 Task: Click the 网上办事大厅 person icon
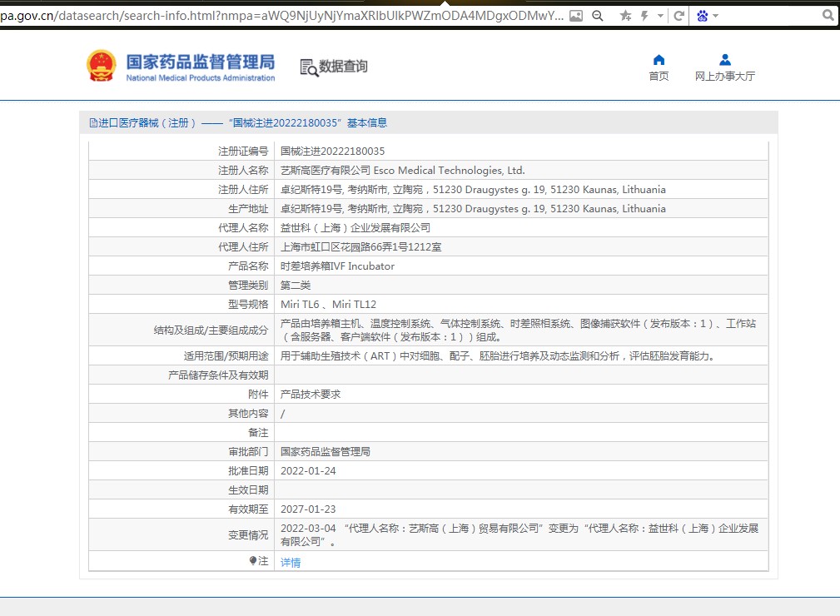(x=725, y=59)
